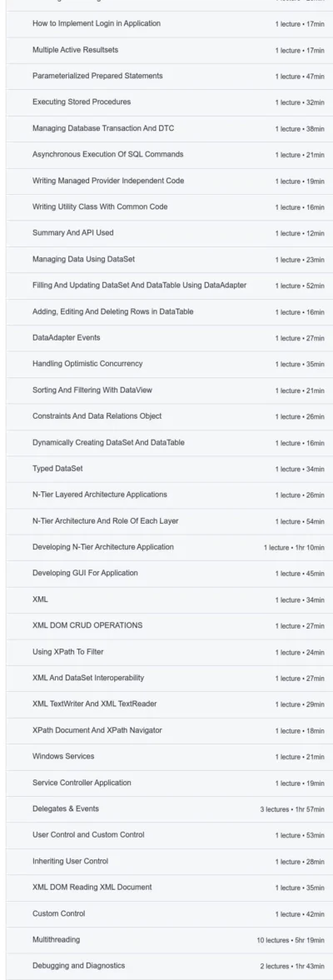The height and width of the screenshot is (980, 333).
Task: Expand Asynchronous Execution Of SQL Commands
Action: pyautogui.click(x=169, y=154)
